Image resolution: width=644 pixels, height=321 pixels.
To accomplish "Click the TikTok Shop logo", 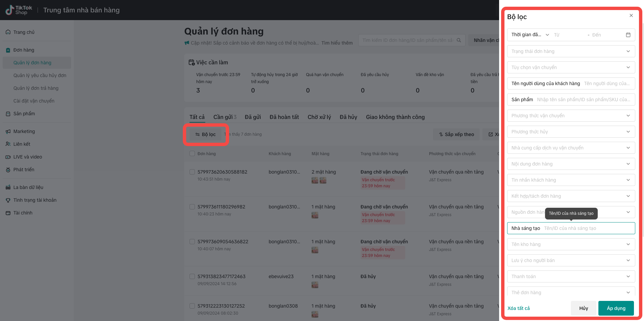I will coord(19,10).
